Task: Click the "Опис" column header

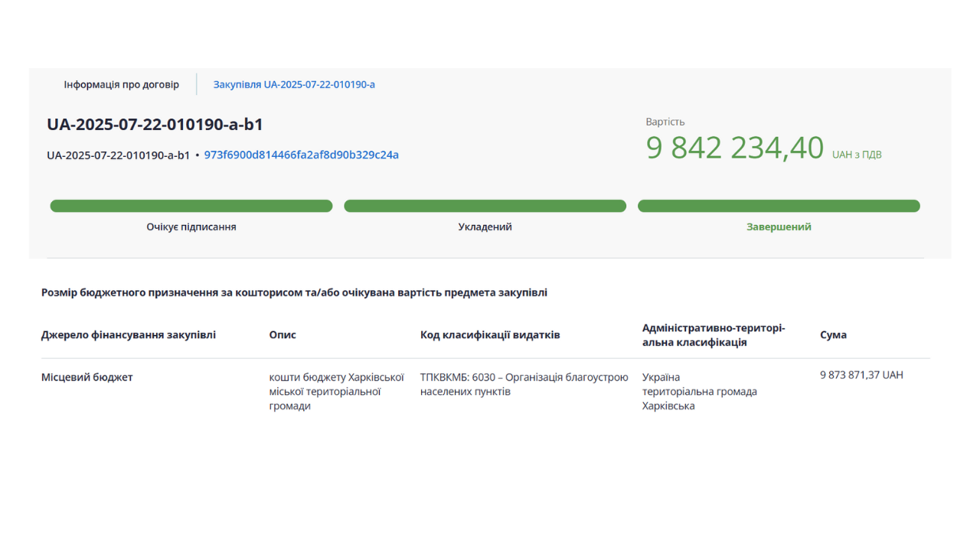Action: click(283, 335)
